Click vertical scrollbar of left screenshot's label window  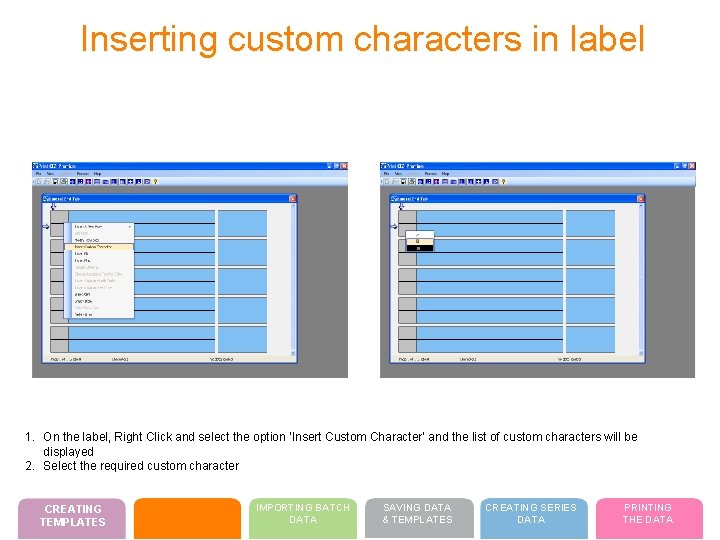(x=293, y=279)
